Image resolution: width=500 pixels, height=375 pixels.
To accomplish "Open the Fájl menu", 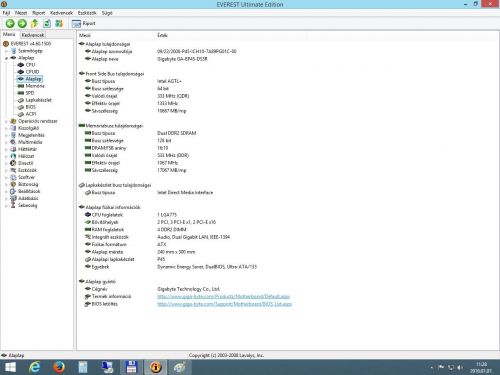I will 6,13.
